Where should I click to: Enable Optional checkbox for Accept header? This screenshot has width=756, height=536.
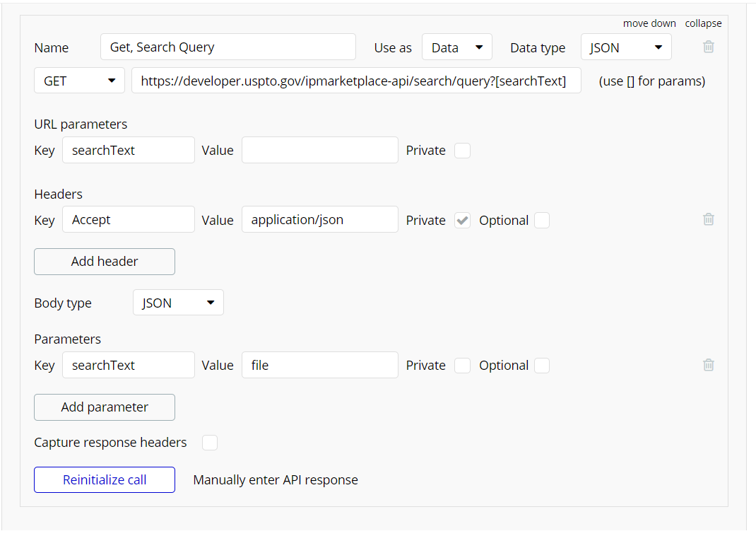click(541, 221)
